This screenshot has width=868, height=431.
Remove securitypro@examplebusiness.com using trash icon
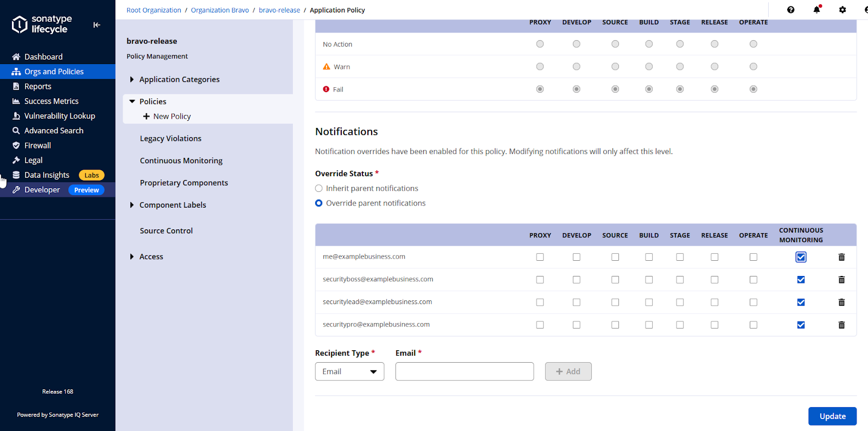point(841,325)
